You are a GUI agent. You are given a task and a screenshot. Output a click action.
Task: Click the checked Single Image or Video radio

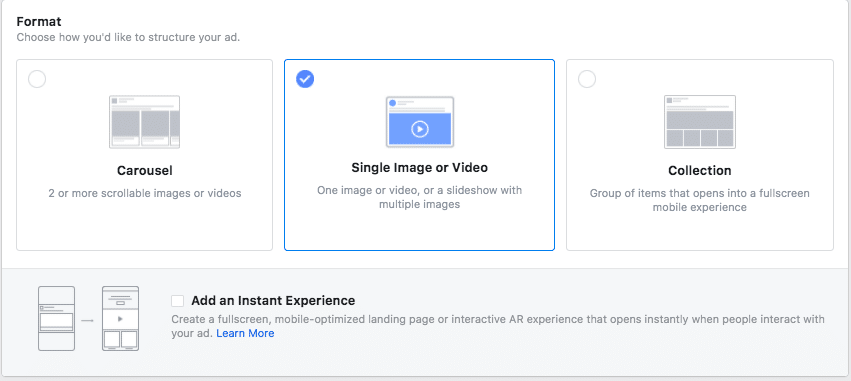(x=305, y=79)
